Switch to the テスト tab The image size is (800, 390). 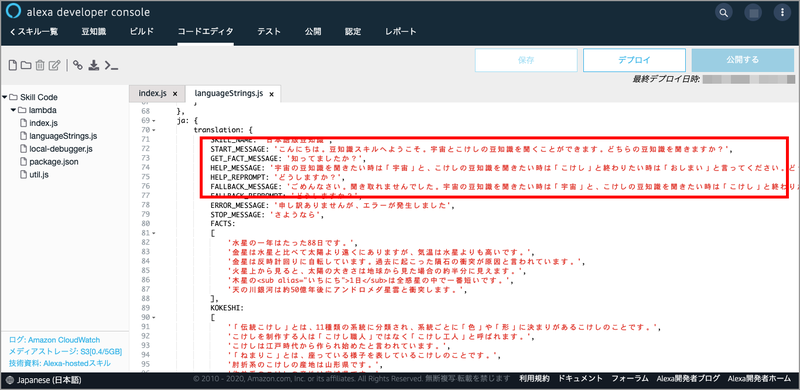click(269, 32)
